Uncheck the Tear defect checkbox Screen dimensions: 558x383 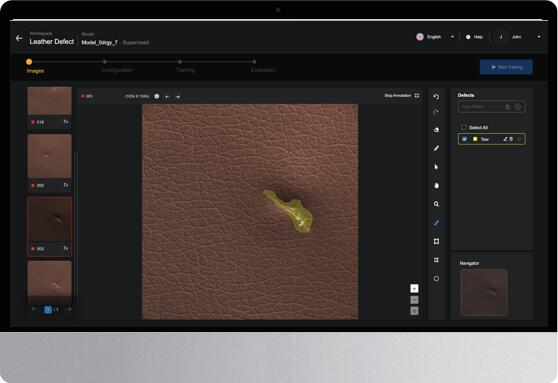coord(464,139)
